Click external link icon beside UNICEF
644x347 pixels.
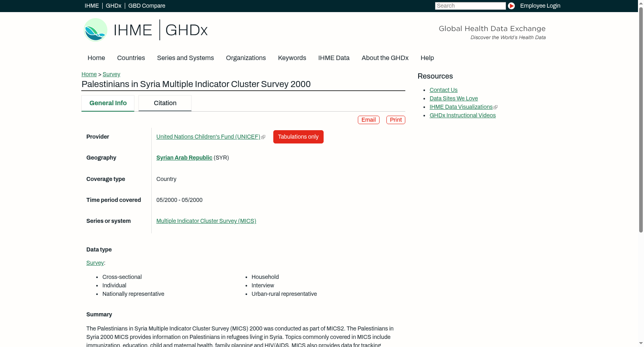point(263,137)
